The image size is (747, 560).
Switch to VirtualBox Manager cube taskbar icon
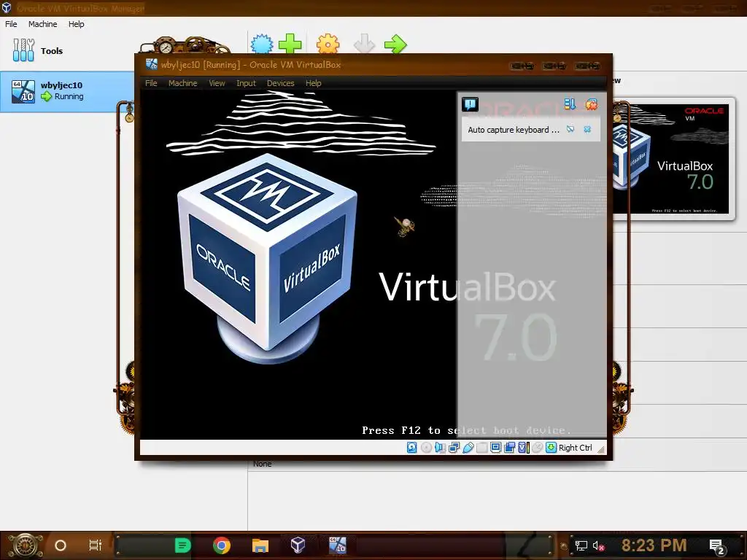(x=298, y=545)
